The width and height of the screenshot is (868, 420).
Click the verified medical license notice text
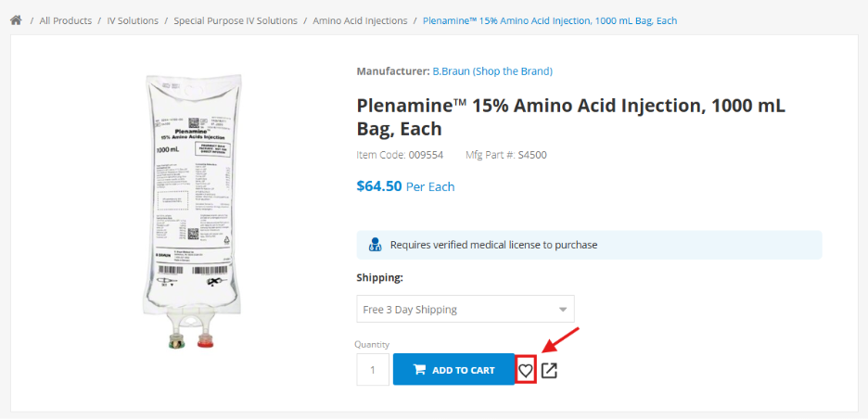(493, 246)
